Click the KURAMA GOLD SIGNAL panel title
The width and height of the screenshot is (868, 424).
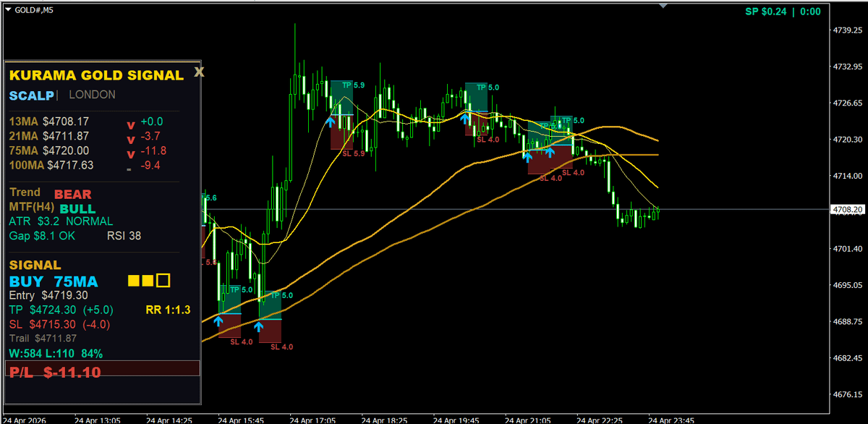[x=96, y=75]
